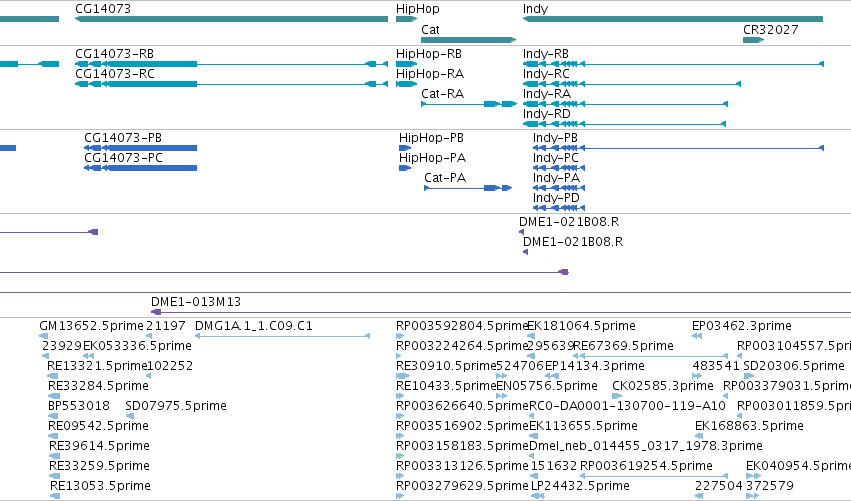Open EST RP003224264.5prime
The height and width of the screenshot is (501, 851).
(x=462, y=346)
